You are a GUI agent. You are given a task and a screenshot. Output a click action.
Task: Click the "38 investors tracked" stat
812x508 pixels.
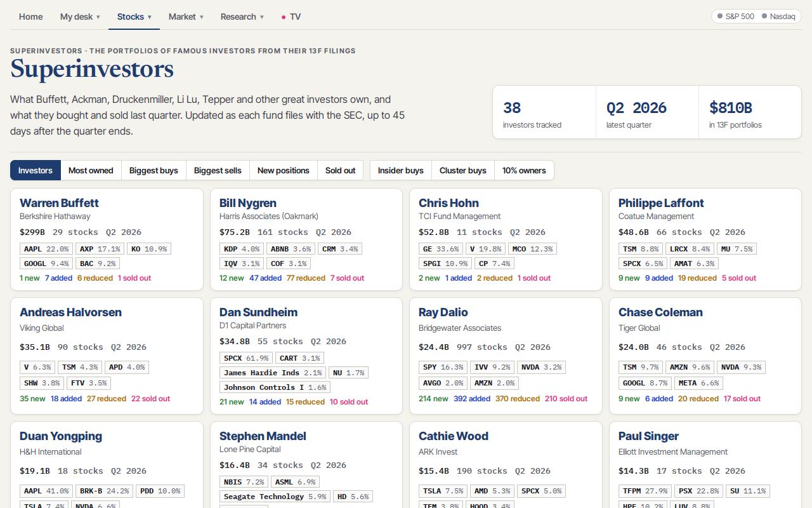(544, 112)
